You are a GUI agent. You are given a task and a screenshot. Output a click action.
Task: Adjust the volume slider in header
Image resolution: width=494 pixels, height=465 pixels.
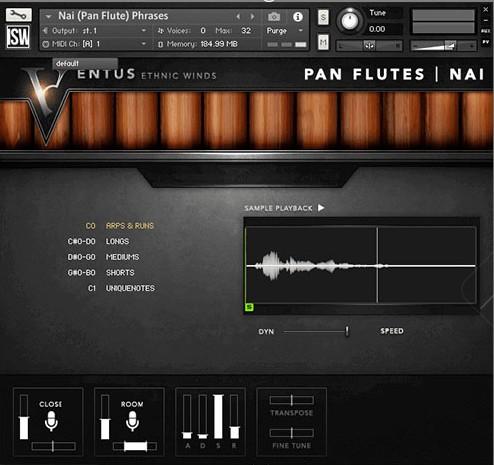443,45
